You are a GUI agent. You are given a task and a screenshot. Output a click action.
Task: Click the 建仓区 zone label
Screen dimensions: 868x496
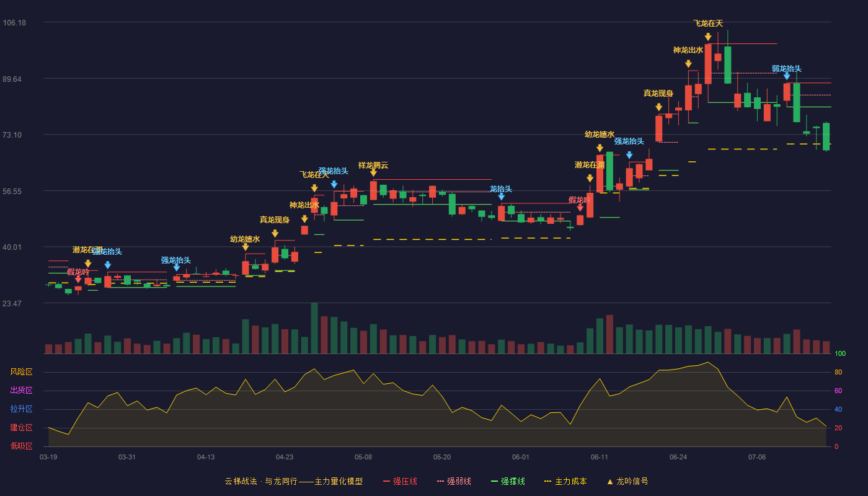click(x=21, y=428)
